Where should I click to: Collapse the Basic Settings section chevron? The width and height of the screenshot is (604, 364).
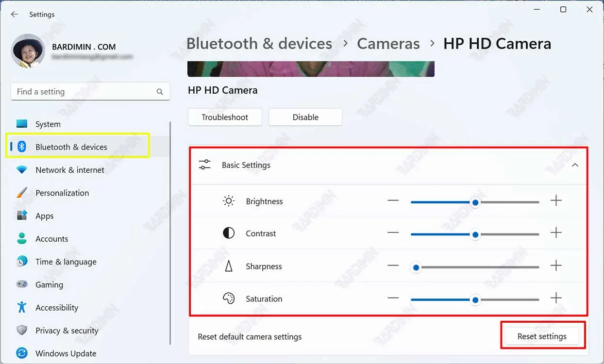point(575,165)
